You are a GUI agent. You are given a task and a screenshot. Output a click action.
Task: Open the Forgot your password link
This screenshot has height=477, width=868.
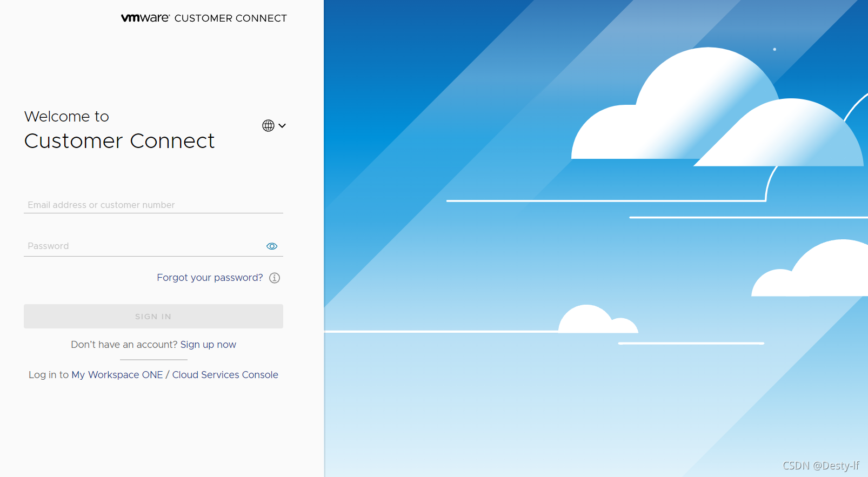click(x=210, y=278)
